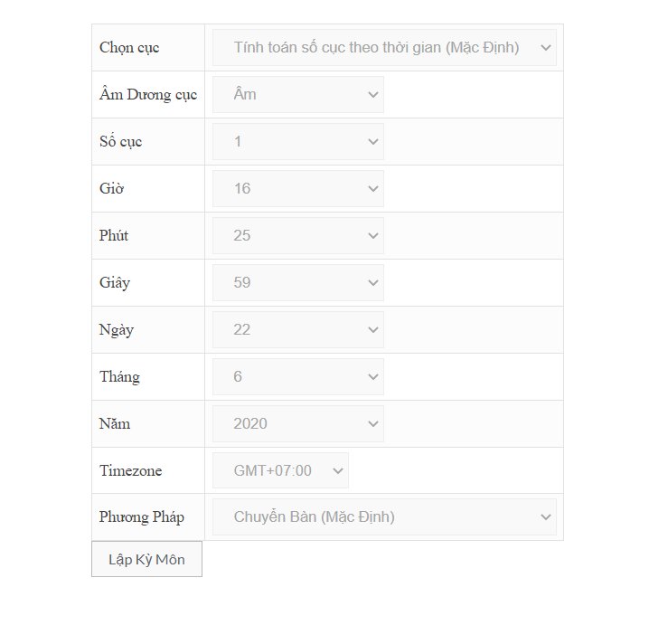The height and width of the screenshot is (644, 668).
Task: Click chevron arrow of Phương Pháp select
Action: click(x=545, y=516)
